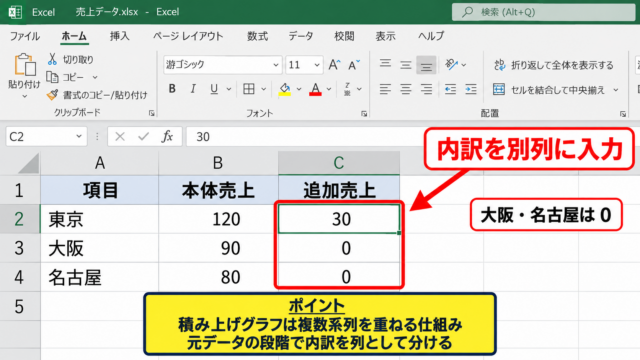Screen dimensions: 640x360
Task: Click the formula bar showing 30
Action: click(x=304, y=136)
